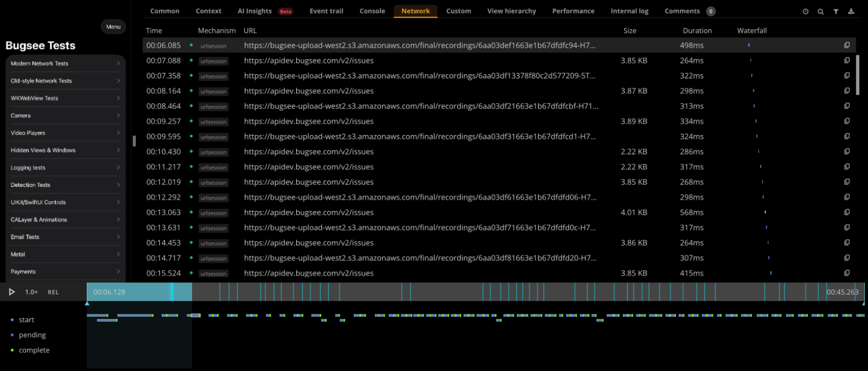Click the Menu button

pyautogui.click(x=113, y=27)
